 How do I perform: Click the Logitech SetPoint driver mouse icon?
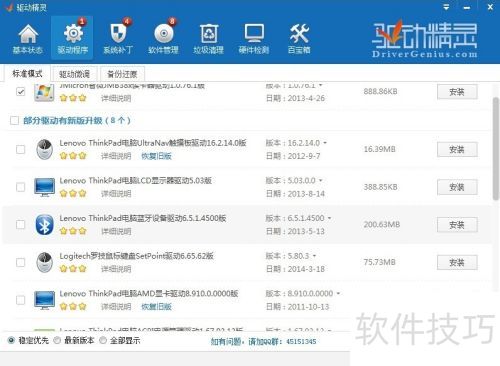45,262
